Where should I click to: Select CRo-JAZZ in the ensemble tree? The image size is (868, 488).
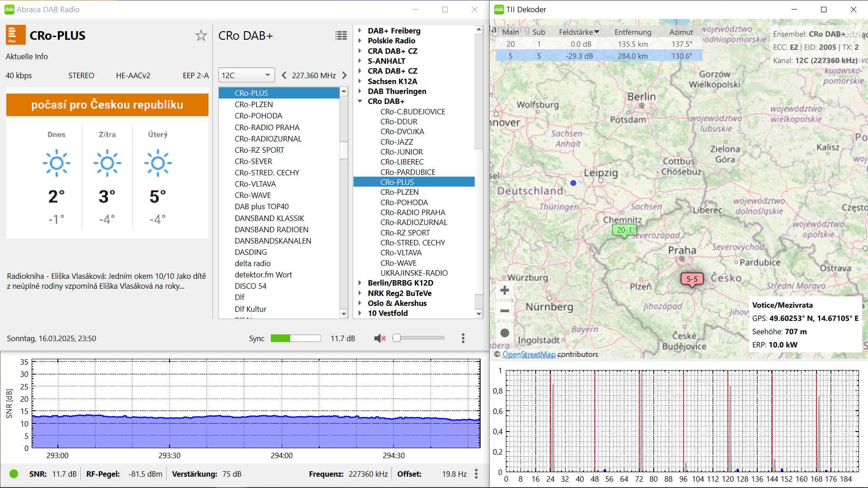point(396,142)
